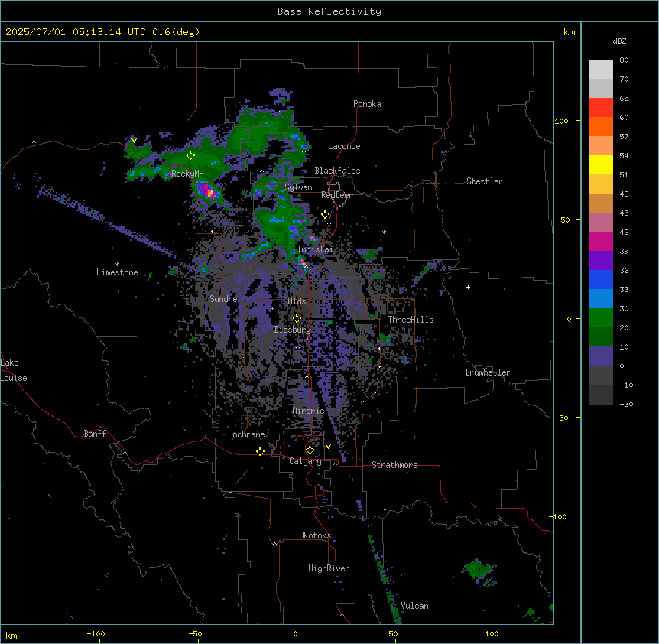Select the yellow diamond marker above RockyMH
The image size is (659, 644).
(x=191, y=156)
